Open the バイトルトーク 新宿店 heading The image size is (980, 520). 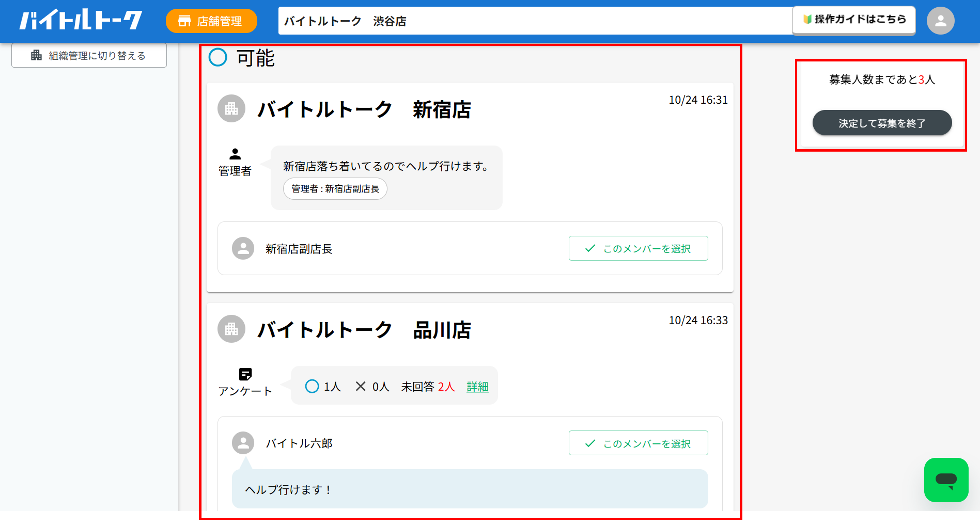pos(364,109)
